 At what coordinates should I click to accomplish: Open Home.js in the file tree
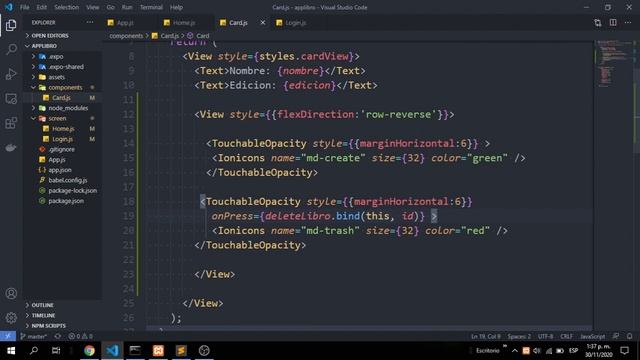click(63, 129)
